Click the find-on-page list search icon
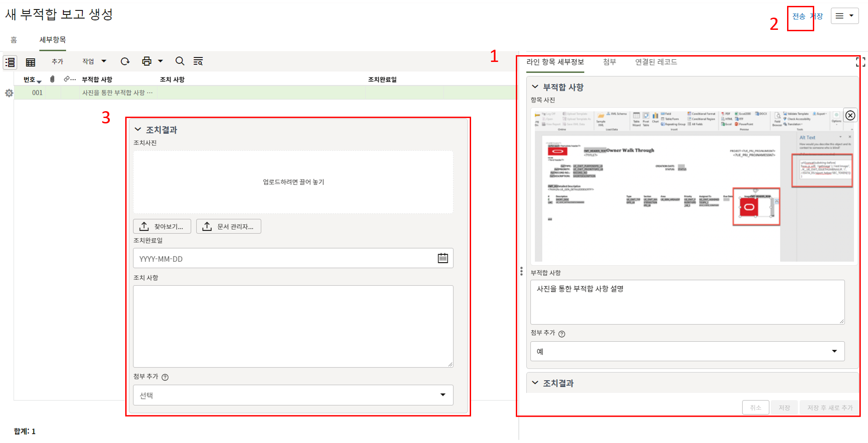The height and width of the screenshot is (443, 868). tap(198, 61)
